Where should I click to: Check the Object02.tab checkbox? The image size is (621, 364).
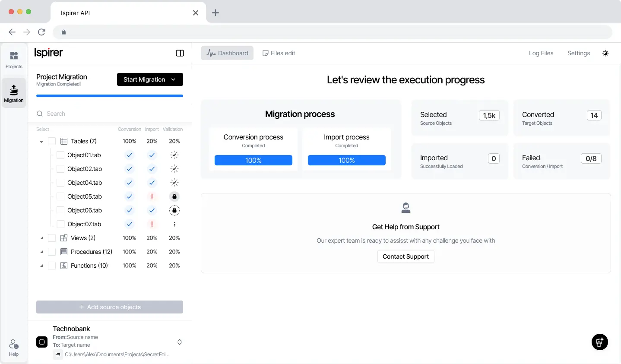pos(60,169)
